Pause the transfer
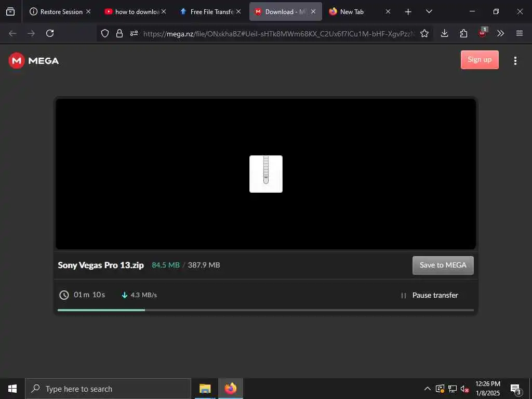 tap(429, 296)
